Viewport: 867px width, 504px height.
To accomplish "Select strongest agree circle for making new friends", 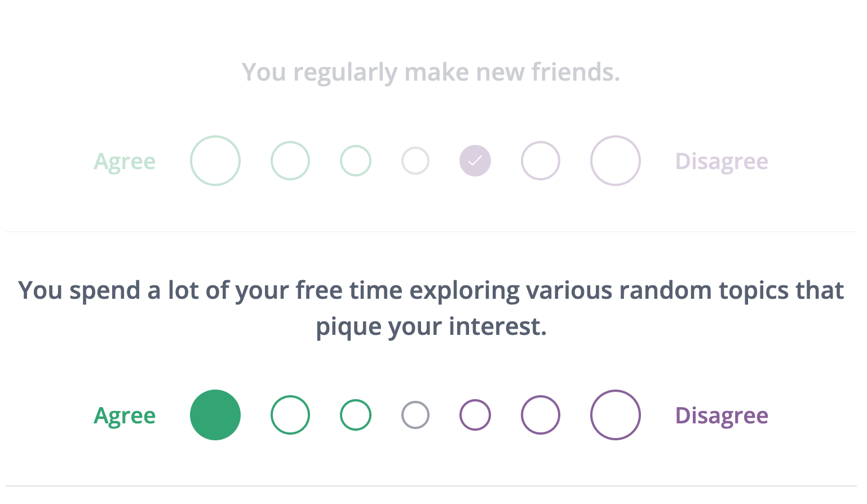I will [x=215, y=161].
